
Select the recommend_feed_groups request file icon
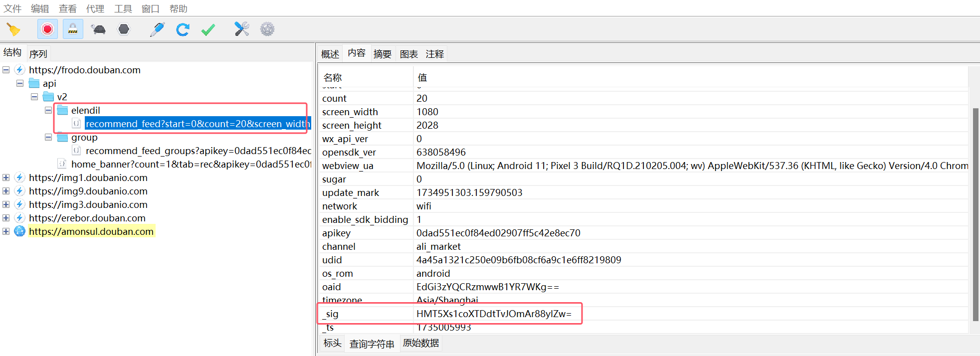(76, 151)
